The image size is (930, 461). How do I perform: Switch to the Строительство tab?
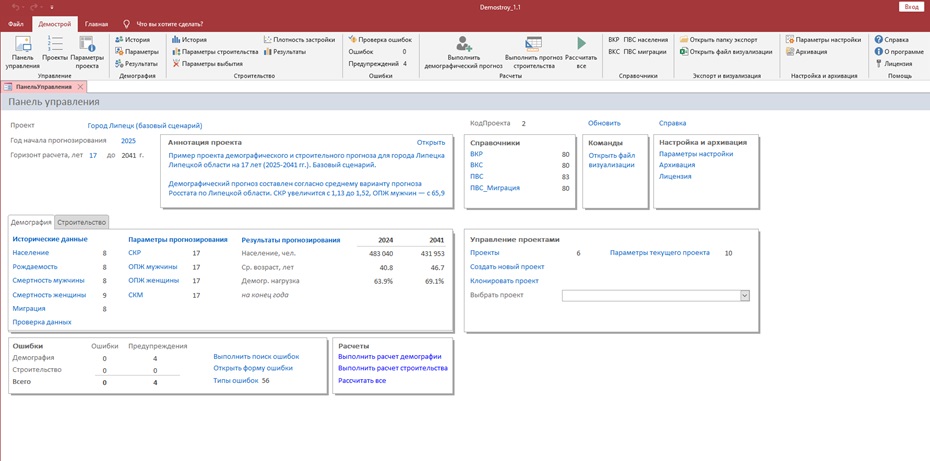tap(82, 222)
